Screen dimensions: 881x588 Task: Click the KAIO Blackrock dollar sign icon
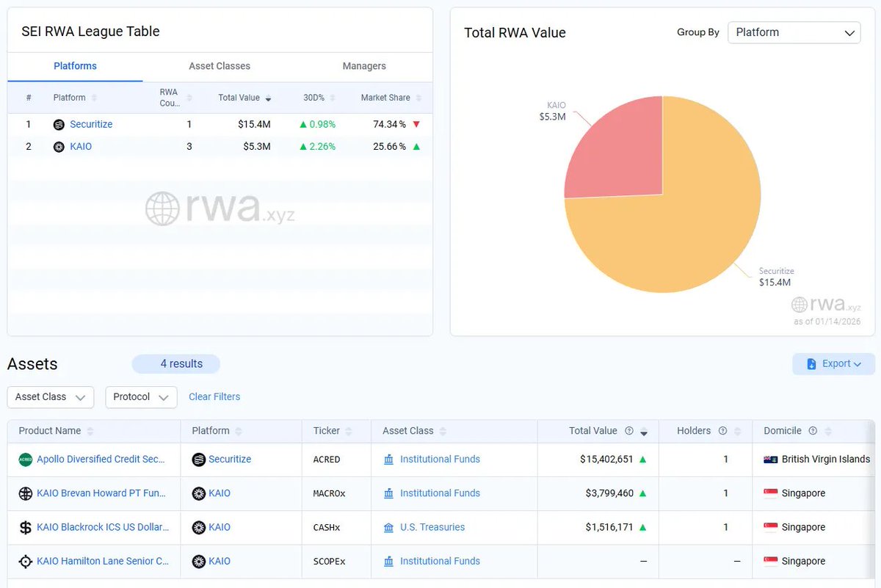(x=25, y=527)
